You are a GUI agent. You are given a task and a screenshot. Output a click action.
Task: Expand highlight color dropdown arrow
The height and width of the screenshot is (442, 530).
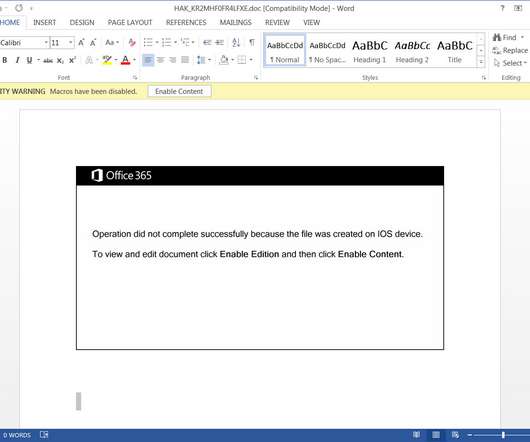tap(116, 60)
